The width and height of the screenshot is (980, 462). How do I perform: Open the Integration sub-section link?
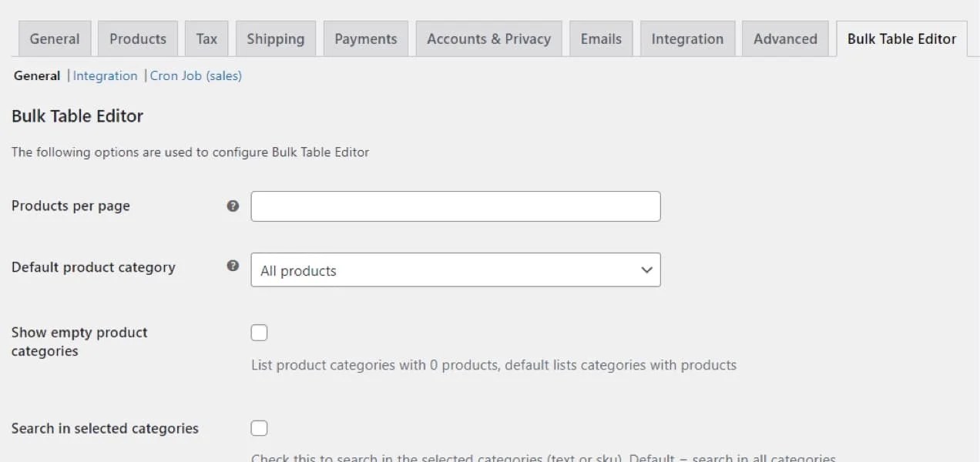tap(105, 75)
